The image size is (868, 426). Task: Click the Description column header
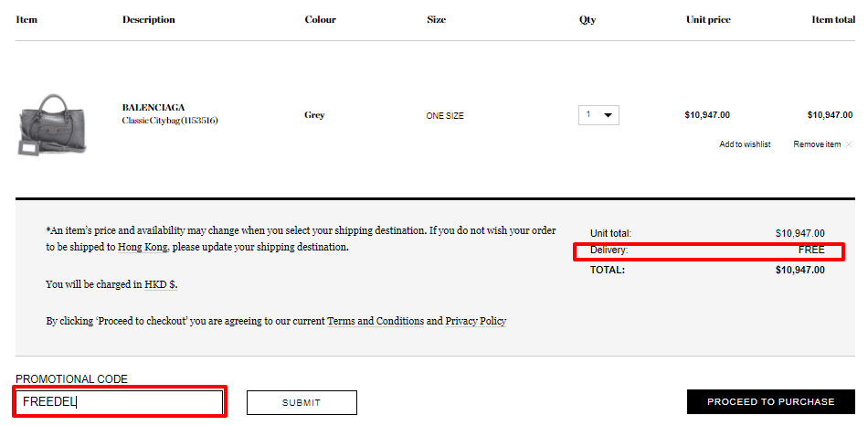tap(148, 19)
